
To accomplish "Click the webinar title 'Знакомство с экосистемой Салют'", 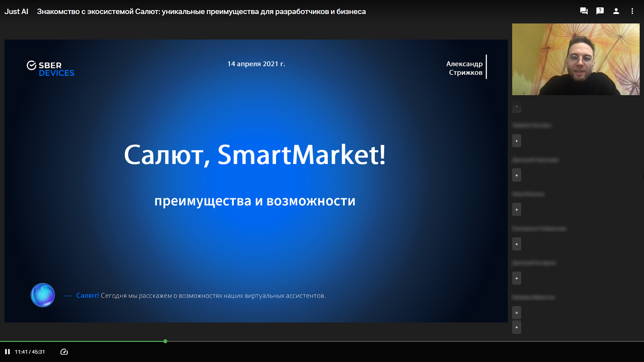I will point(201,12).
